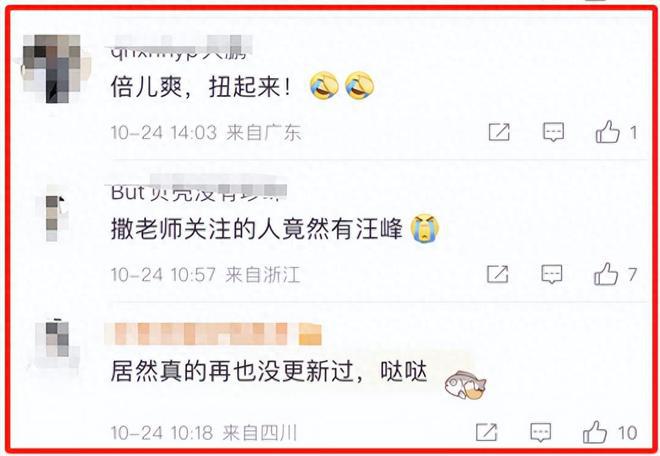660x456 pixels.
Task: Like the comment '倍儿爽，扭起来！'
Action: (607, 132)
